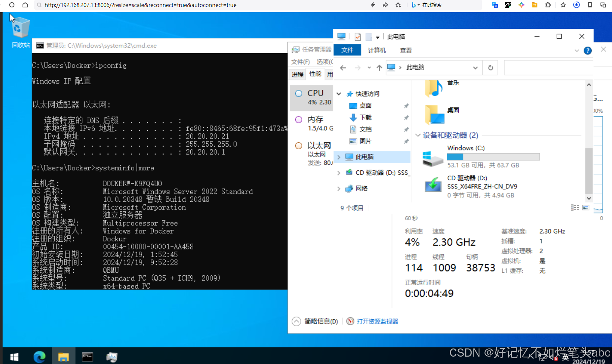The image size is (612, 364).
Task: Switch to the 进程 tab in Task Manager
Action: tap(297, 74)
